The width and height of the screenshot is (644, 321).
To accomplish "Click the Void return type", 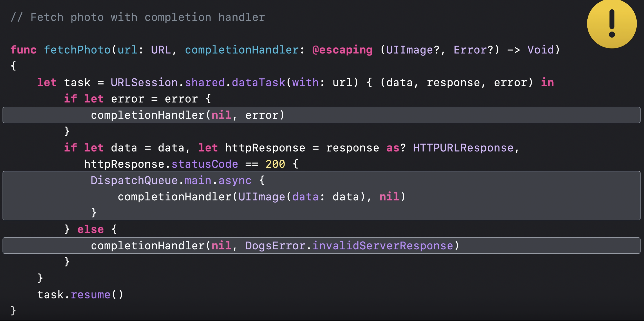I will [540, 50].
